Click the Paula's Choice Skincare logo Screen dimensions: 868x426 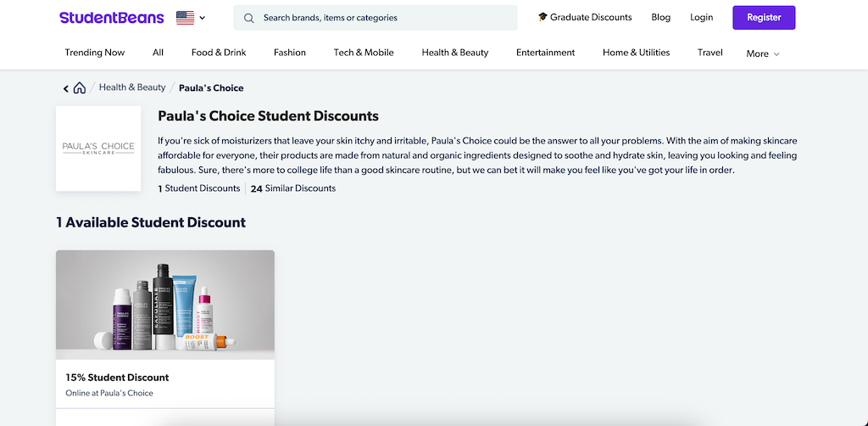point(98,149)
